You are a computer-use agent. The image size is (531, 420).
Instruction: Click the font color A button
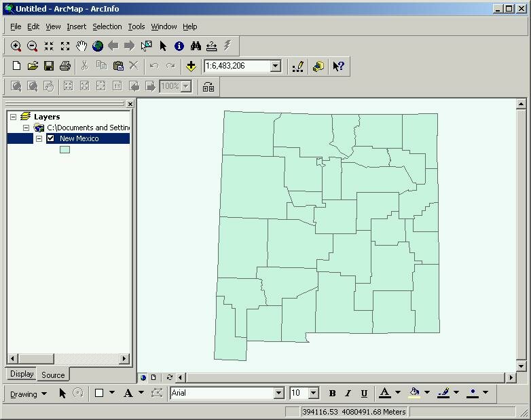click(385, 393)
